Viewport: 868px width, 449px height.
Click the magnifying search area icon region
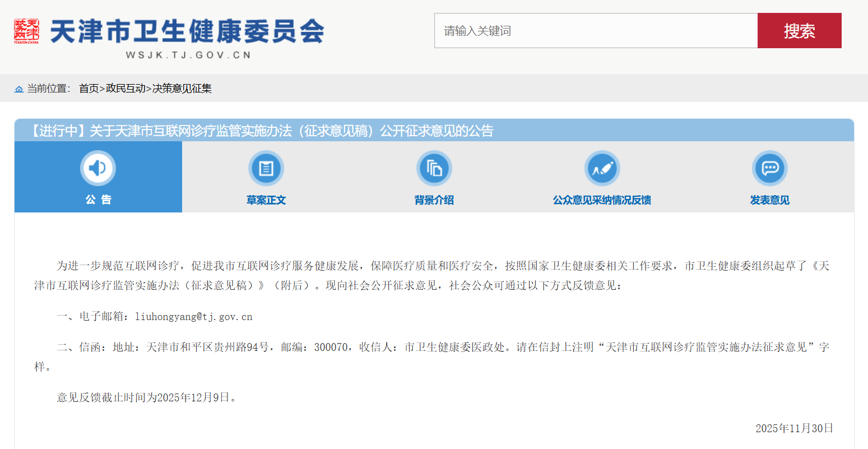click(800, 31)
